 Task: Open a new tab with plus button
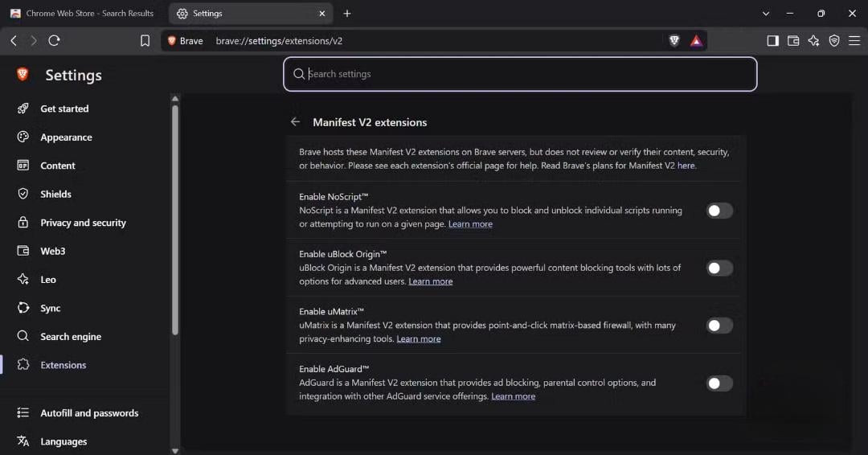pos(347,14)
